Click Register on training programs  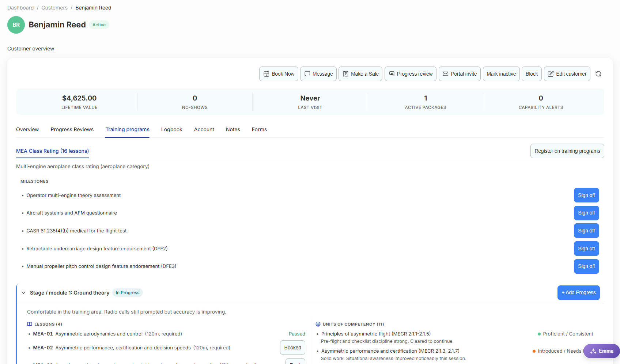pos(567,151)
